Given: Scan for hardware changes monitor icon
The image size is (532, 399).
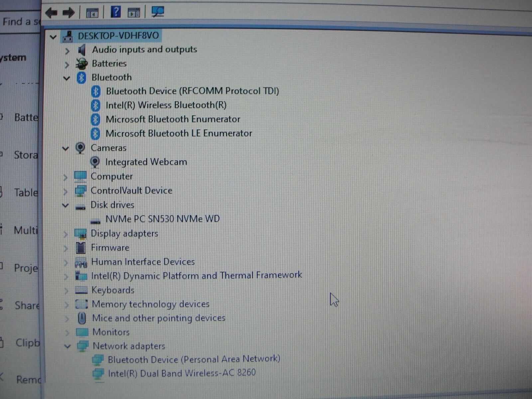Looking at the screenshot, I should pyautogui.click(x=158, y=12).
